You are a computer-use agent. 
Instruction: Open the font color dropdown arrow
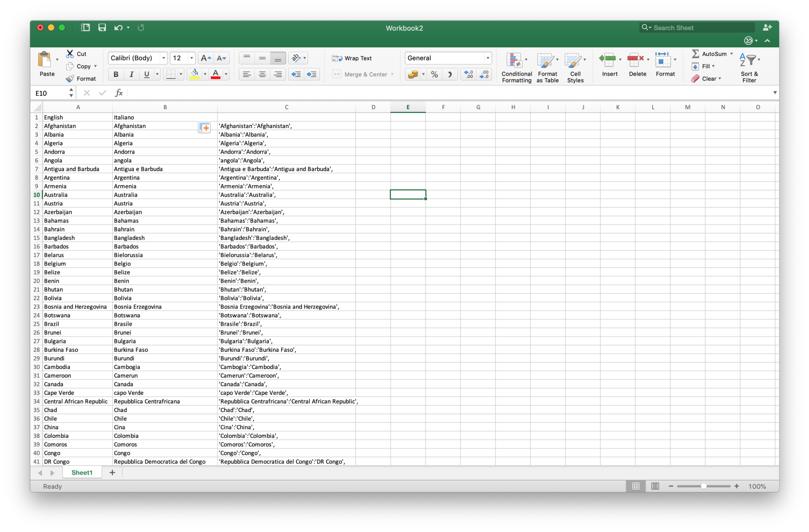tap(226, 74)
